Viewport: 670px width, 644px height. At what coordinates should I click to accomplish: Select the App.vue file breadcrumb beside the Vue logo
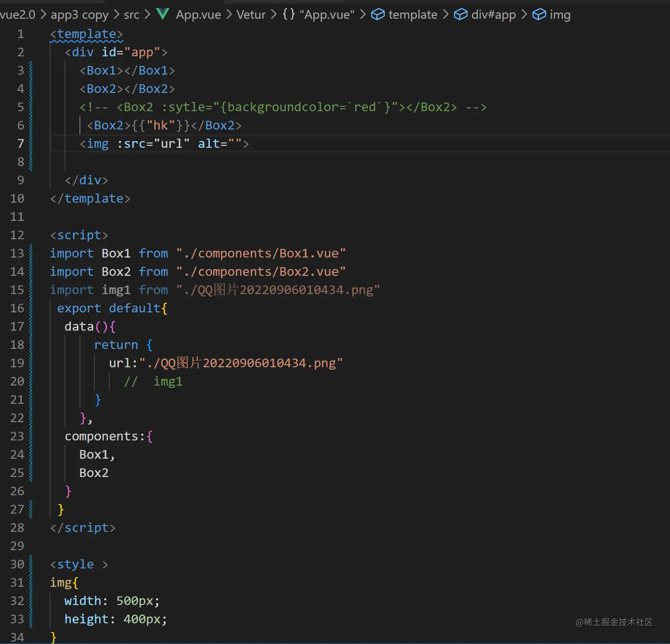point(198,15)
